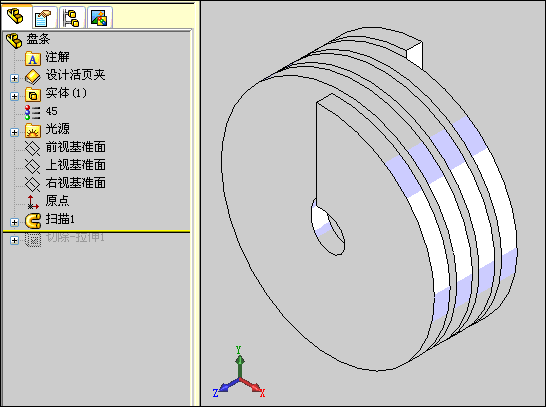Click the 实体(1) solid bodies folder icon
The height and width of the screenshot is (407, 546).
point(33,94)
